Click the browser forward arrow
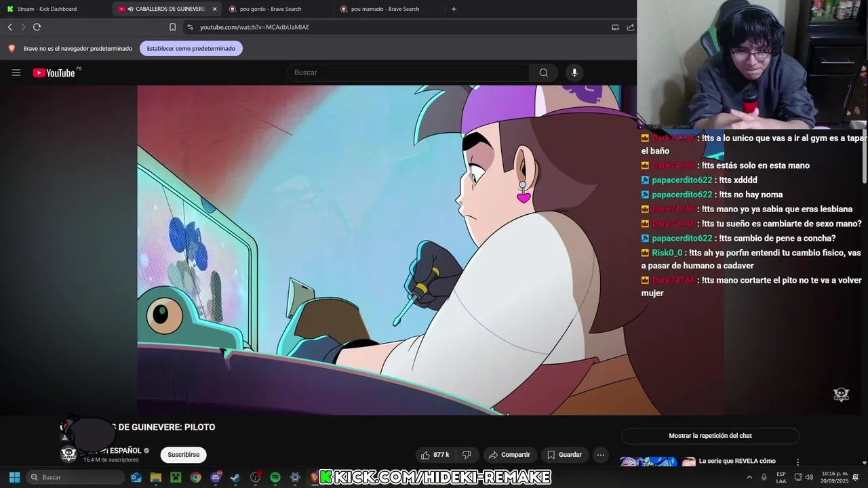 pyautogui.click(x=23, y=27)
